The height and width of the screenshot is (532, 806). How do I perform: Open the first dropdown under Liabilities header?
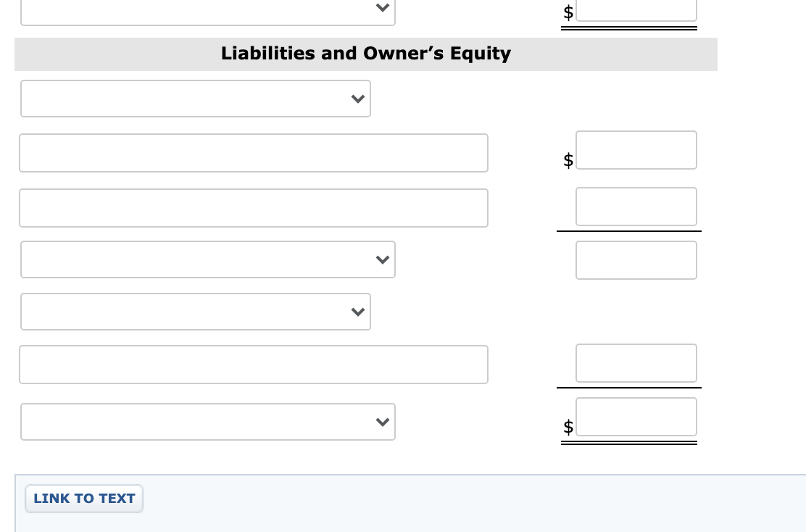[196, 99]
